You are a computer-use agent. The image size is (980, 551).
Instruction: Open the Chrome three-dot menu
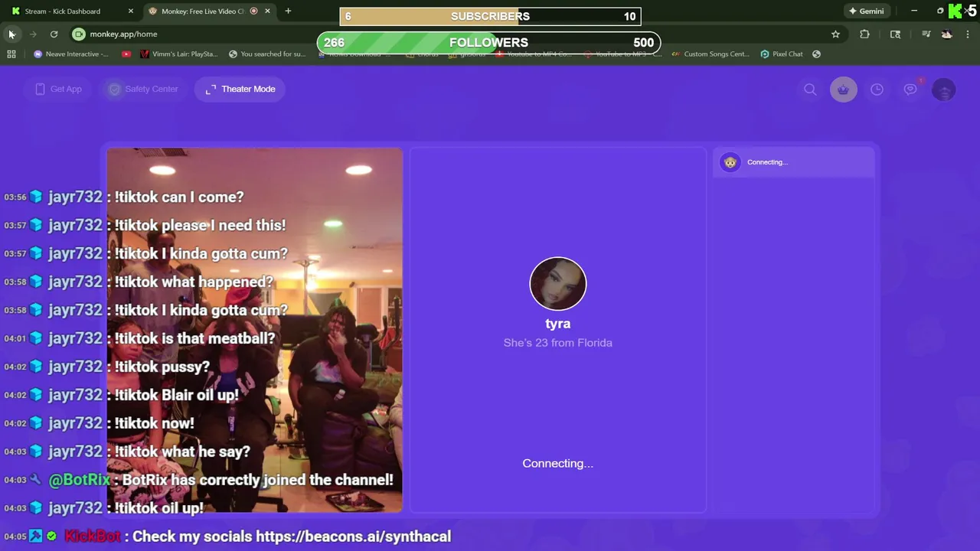pyautogui.click(x=968, y=34)
